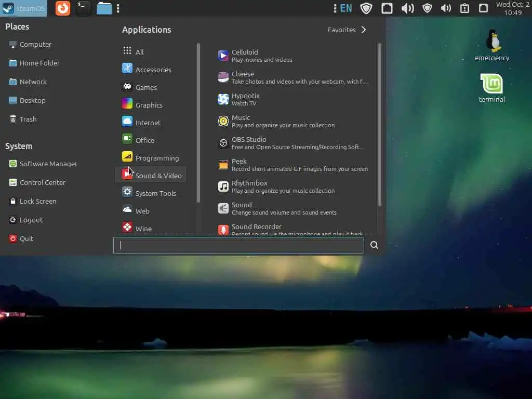The width and height of the screenshot is (532, 399).
Task: Launch Rhythmbox music note icon
Action: 223,187
